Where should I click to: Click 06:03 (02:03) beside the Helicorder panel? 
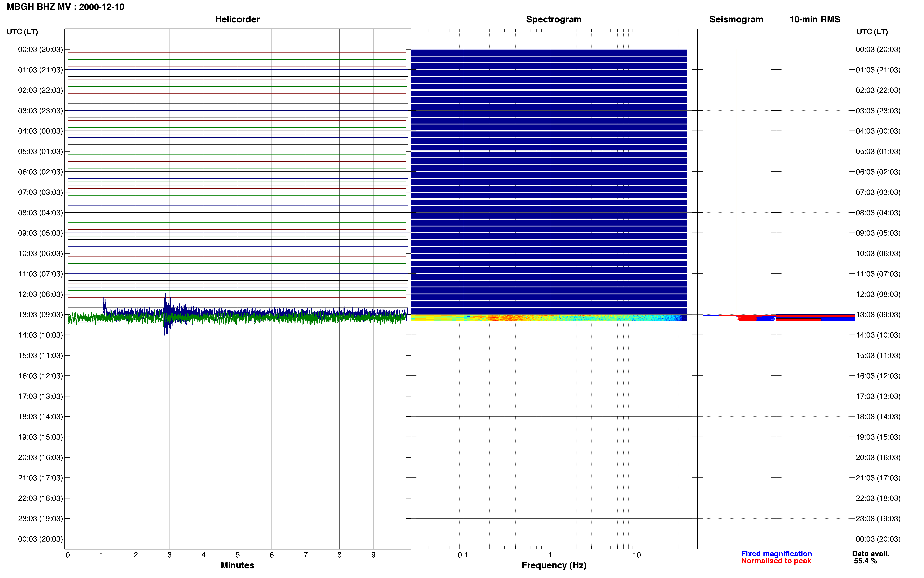[x=40, y=172]
